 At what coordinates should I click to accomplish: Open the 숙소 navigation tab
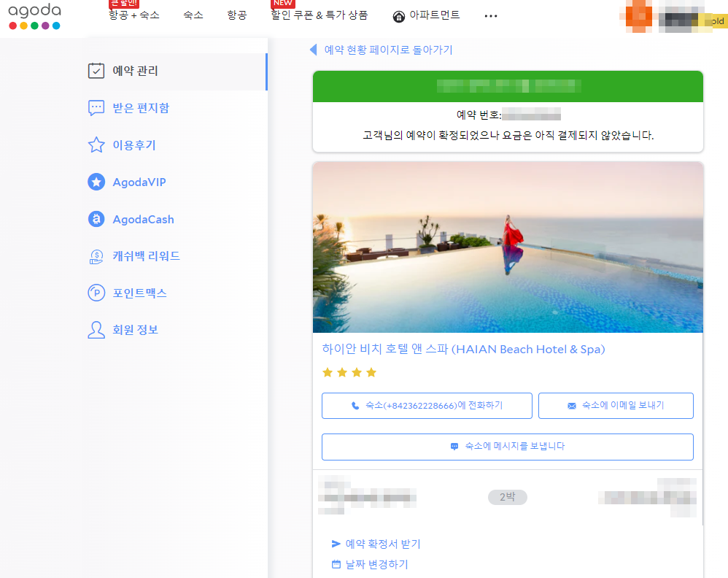(x=193, y=15)
